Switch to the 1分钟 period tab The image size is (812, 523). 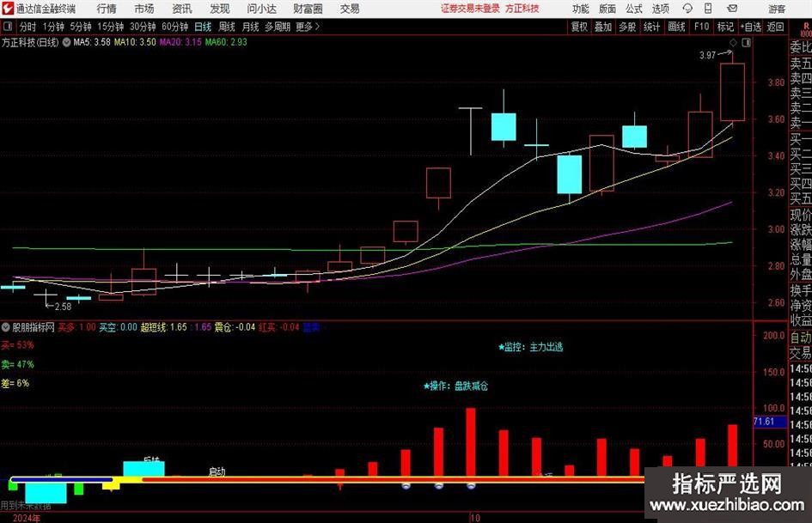(x=52, y=27)
